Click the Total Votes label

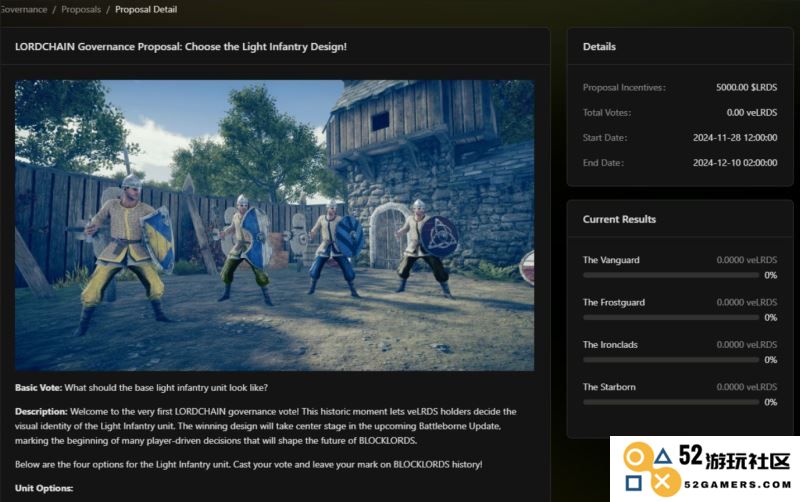607,112
